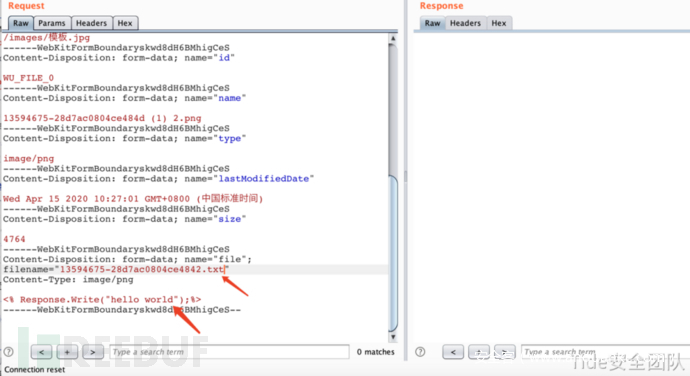The image size is (690, 376).
Task: Click the WU_FILE_0 value
Action: click(x=28, y=78)
